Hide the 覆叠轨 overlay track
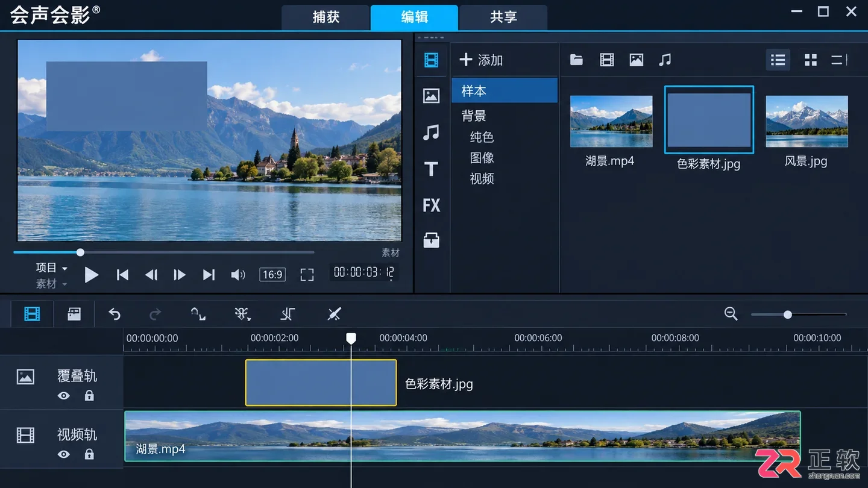 tap(64, 396)
